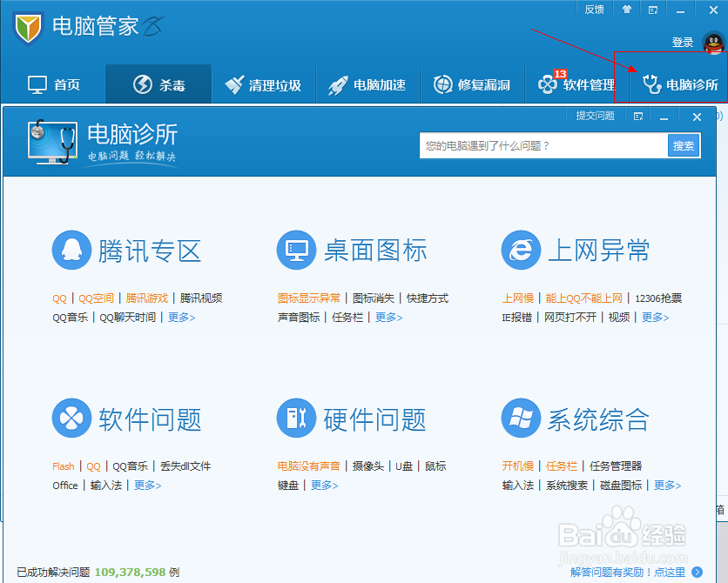The image size is (728, 583).
Task: Switch to the 杀毒 antivirus tab
Action: [158, 85]
